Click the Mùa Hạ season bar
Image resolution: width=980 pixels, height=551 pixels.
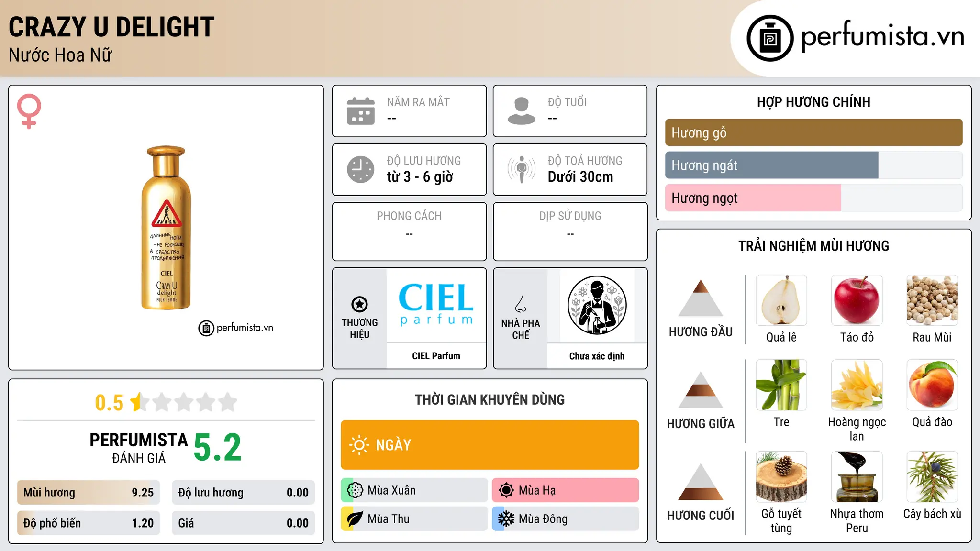pos(566,490)
